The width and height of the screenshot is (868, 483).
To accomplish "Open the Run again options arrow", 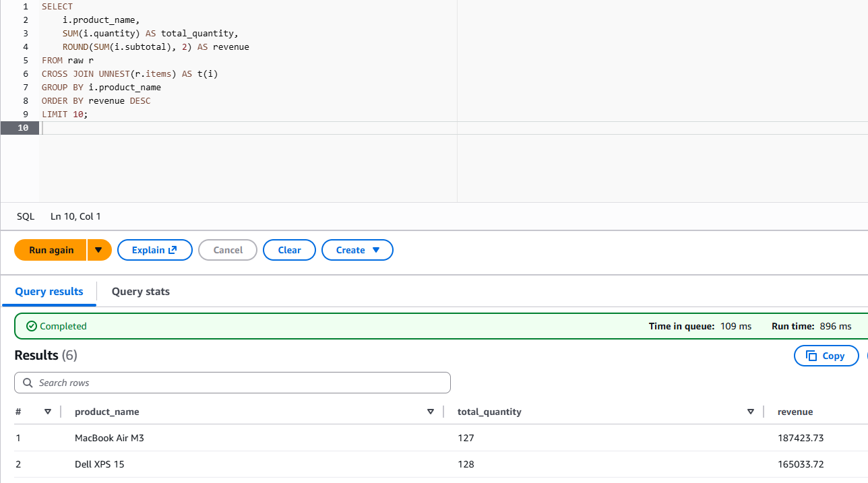I will pos(98,250).
